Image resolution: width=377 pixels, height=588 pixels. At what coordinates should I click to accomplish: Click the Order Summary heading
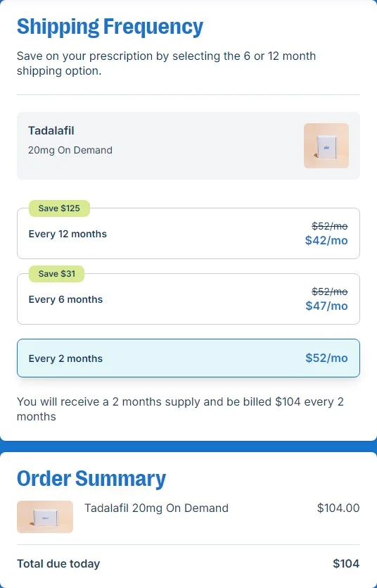(x=91, y=479)
